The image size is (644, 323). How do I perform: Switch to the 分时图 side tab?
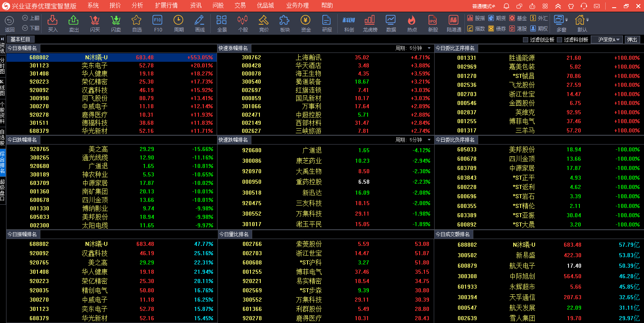[x=2, y=66]
